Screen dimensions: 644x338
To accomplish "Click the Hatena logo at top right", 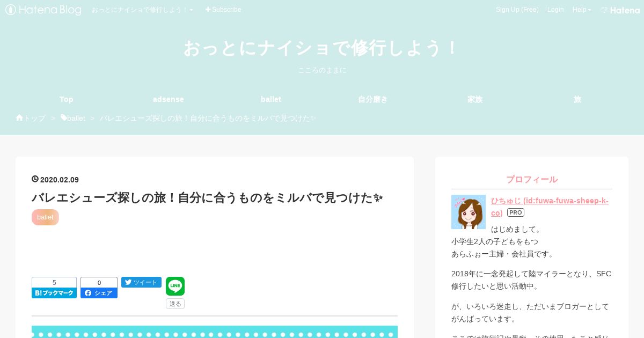I will tap(620, 10).
